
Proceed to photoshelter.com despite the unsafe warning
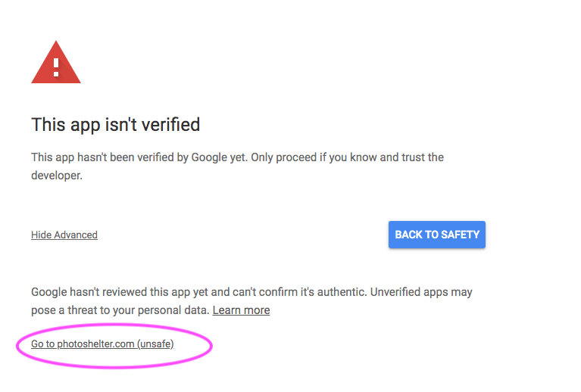tap(102, 344)
